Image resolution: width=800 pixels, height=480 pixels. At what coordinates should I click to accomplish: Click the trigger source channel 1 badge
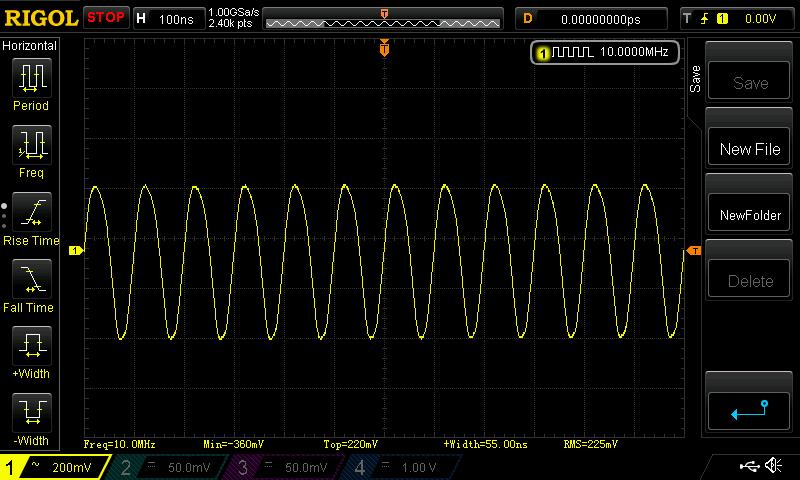click(x=722, y=19)
